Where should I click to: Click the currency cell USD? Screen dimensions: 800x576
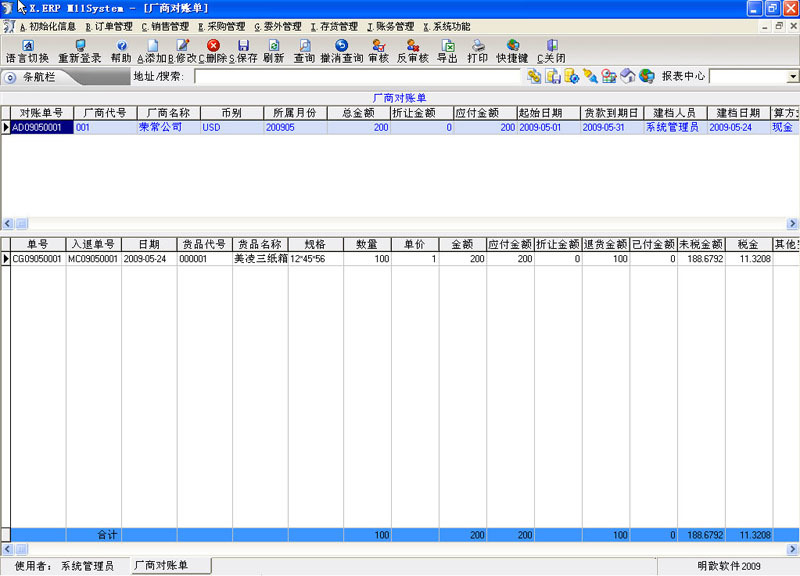coord(232,127)
